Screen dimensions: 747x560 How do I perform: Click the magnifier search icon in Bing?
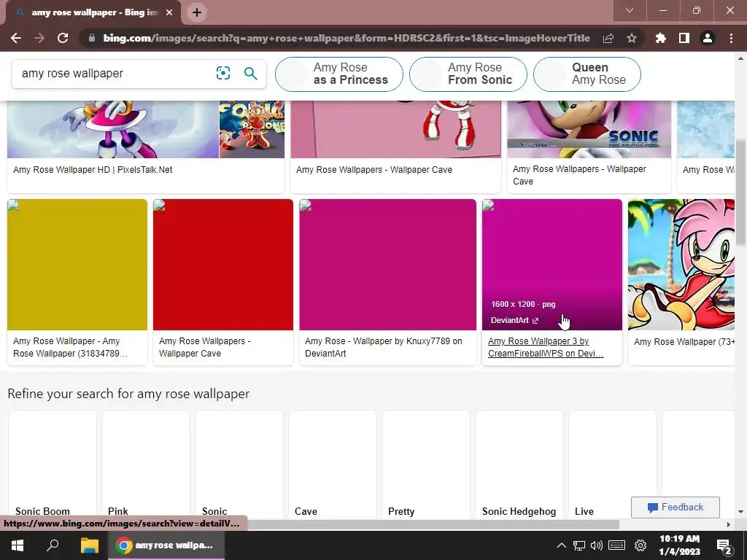coord(251,74)
